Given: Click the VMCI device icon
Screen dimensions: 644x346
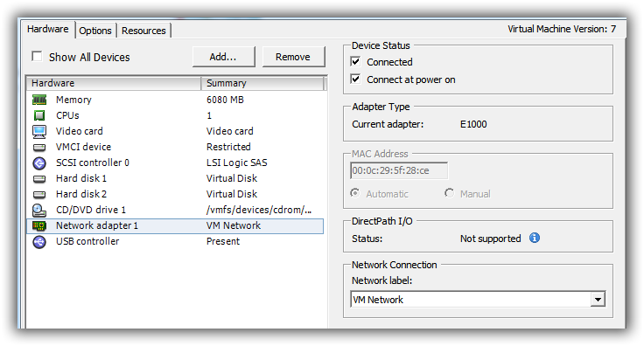Looking at the screenshot, I should [x=39, y=147].
